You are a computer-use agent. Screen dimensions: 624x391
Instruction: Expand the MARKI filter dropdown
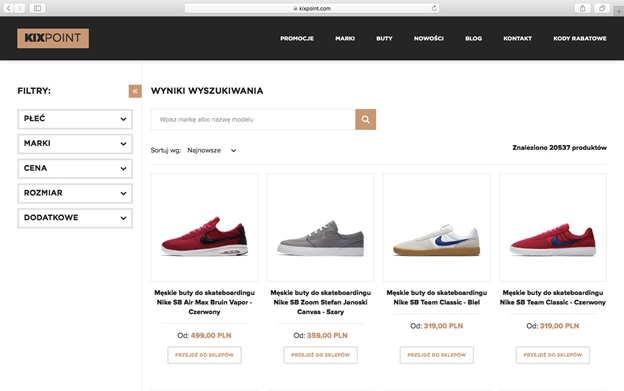pos(75,144)
